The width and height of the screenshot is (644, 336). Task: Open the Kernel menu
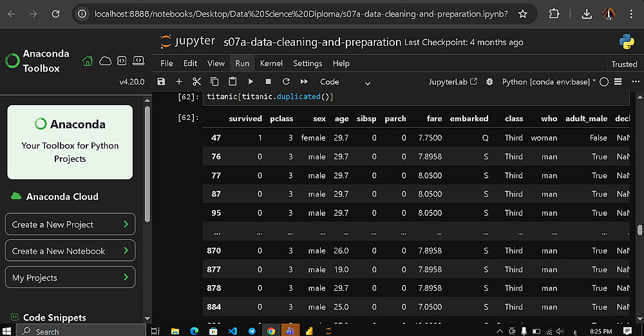coord(271,63)
